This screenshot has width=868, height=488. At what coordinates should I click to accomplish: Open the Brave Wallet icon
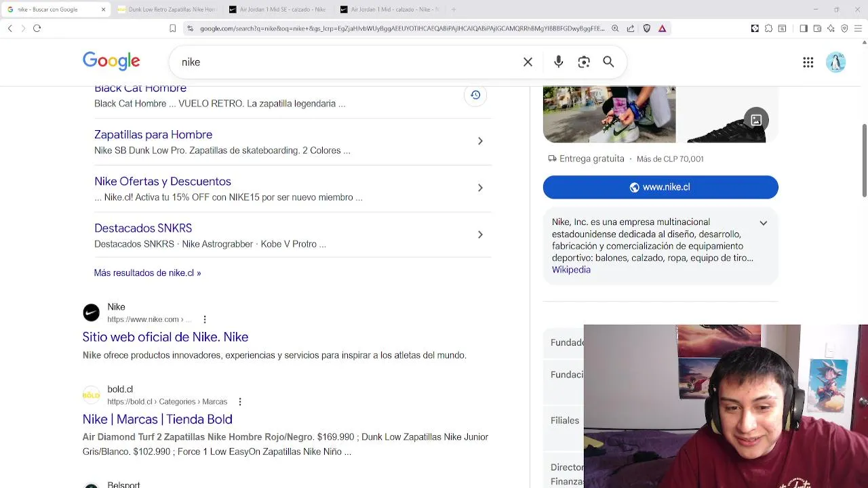pos(817,28)
